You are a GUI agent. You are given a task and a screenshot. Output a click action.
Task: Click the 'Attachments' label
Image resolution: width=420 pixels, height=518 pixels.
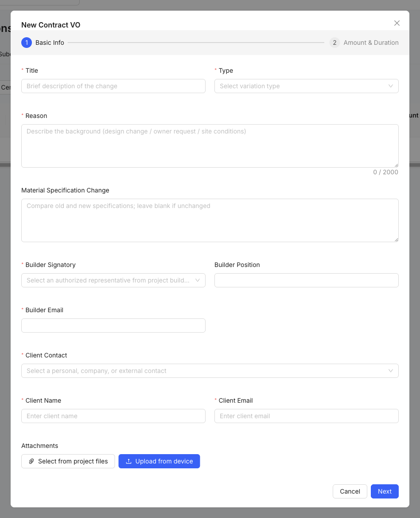(39, 446)
